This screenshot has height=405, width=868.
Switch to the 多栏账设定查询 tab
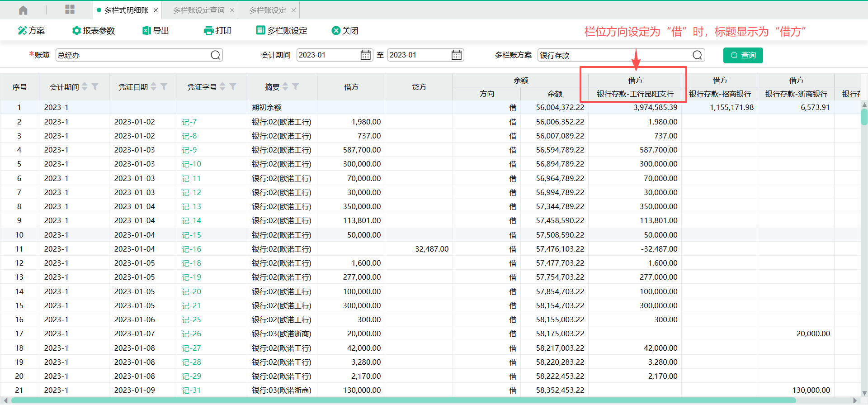pyautogui.click(x=199, y=10)
